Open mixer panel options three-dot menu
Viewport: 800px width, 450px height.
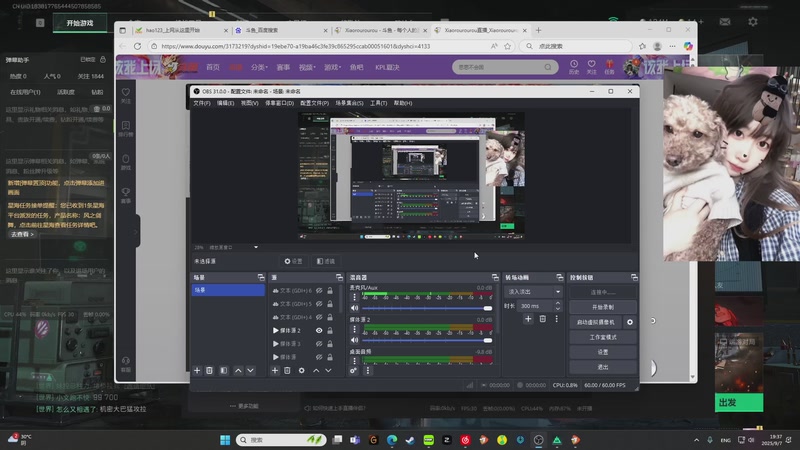[x=367, y=370]
